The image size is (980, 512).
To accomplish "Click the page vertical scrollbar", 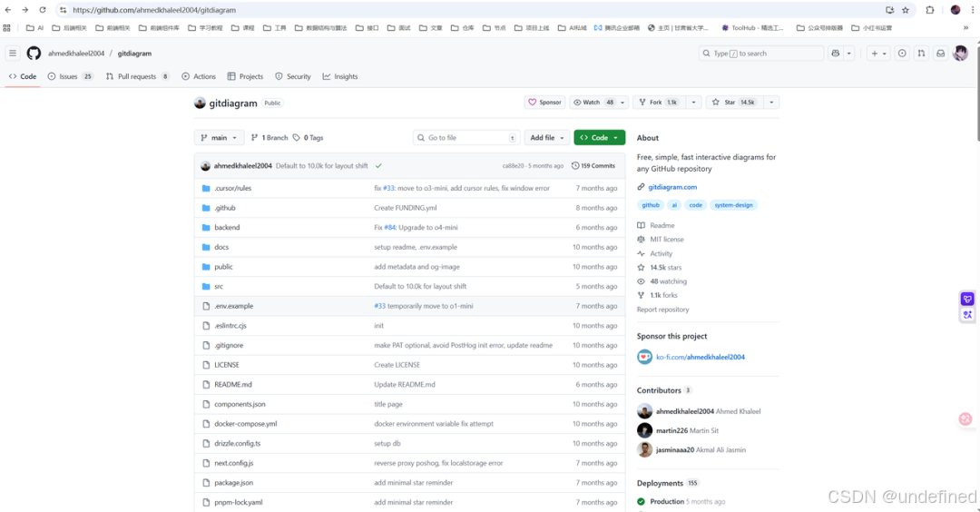I will (x=977, y=94).
